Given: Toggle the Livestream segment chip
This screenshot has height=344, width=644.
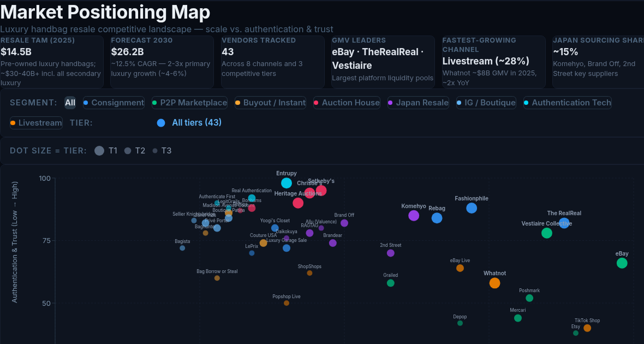Looking at the screenshot, I should [36, 123].
